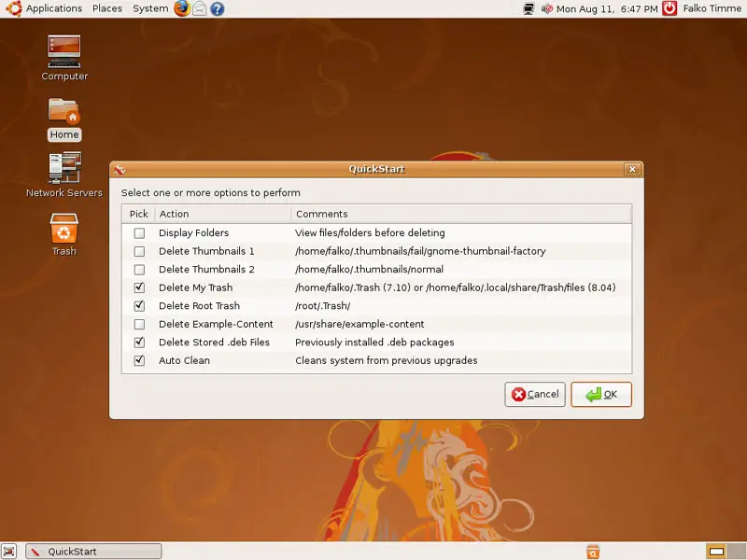Open the blue Help question mark icon
Image resolution: width=747 pixels, height=560 pixels.
(x=218, y=8)
